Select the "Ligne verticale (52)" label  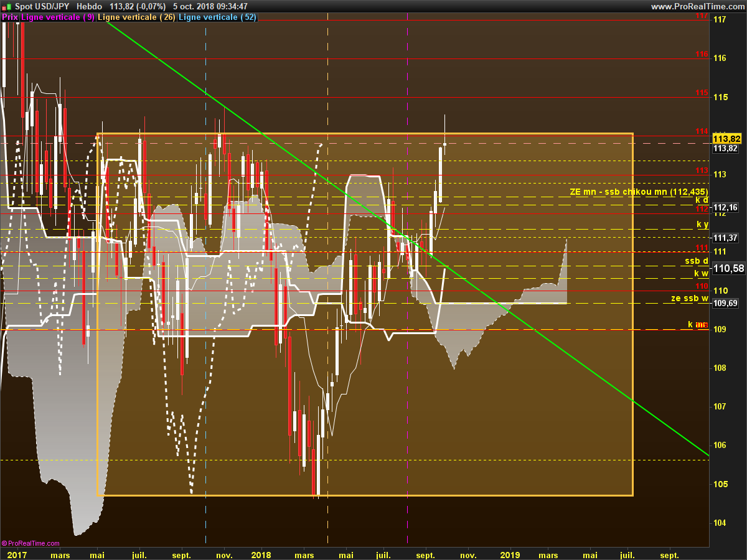coord(217,17)
